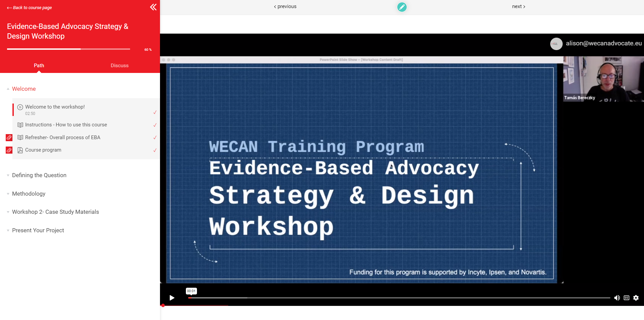Go back to course page
Viewport: 644px width, 320px height.
tap(30, 7)
